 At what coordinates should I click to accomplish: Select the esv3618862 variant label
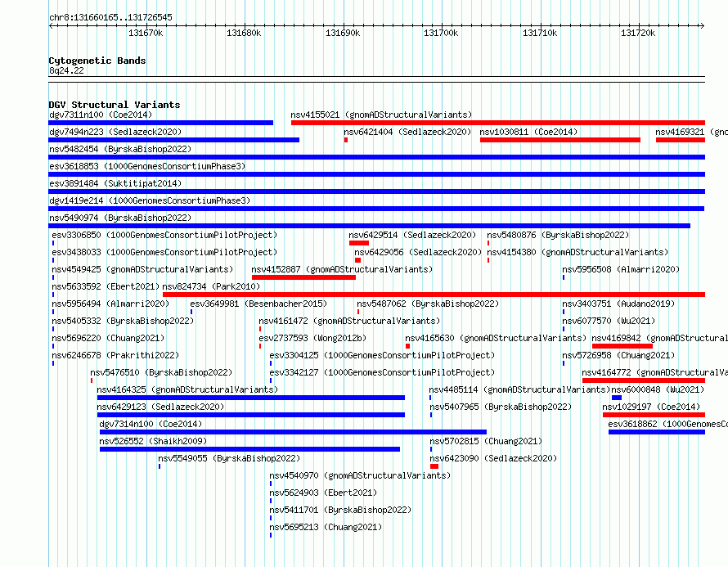(x=668, y=424)
